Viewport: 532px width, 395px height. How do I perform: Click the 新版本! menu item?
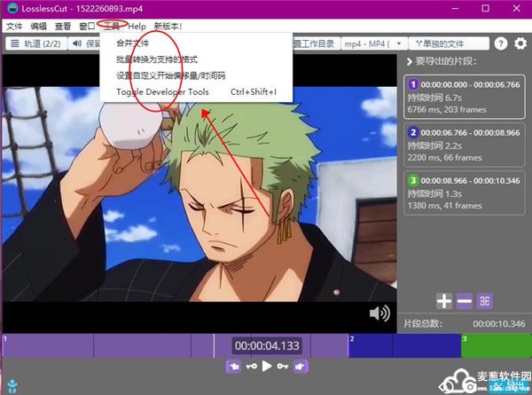168,26
